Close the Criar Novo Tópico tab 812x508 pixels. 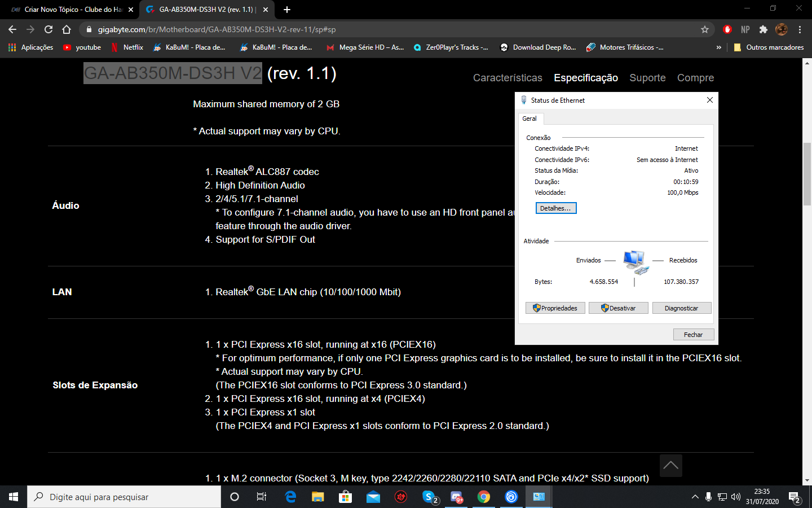[131, 10]
